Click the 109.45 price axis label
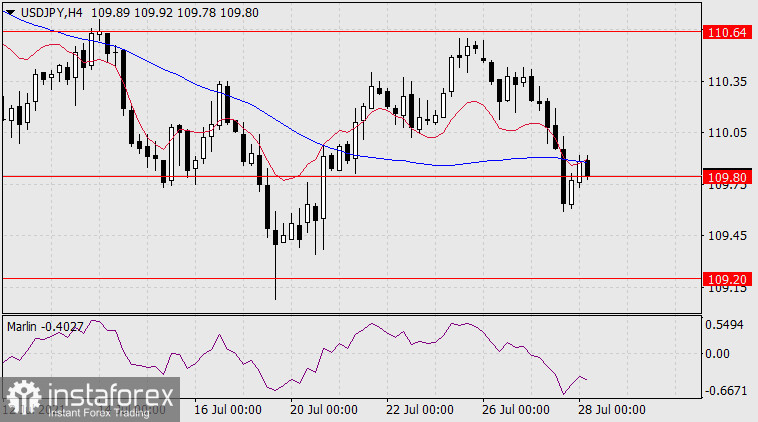This screenshot has width=758, height=422. tap(726, 236)
